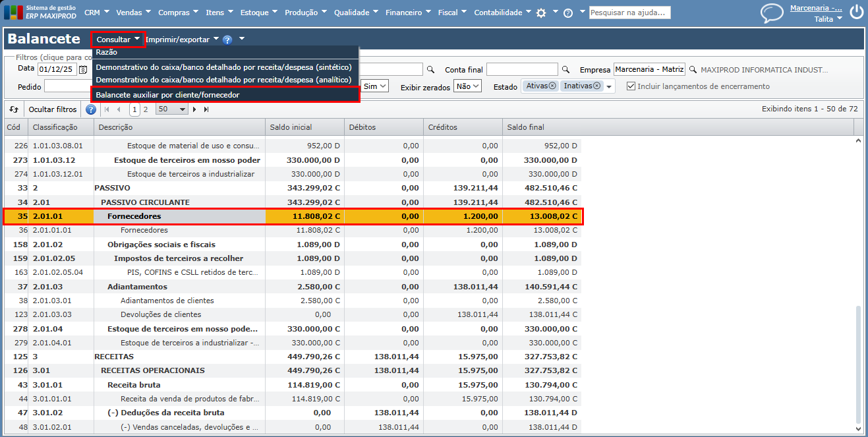Go to the last page of results
This screenshot has width=868, height=437.
[x=206, y=109]
